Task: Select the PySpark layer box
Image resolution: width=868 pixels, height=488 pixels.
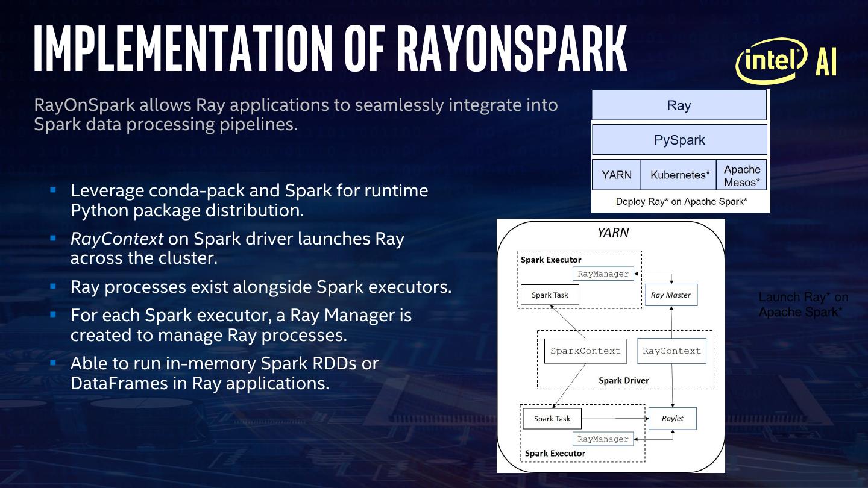Action: [679, 140]
